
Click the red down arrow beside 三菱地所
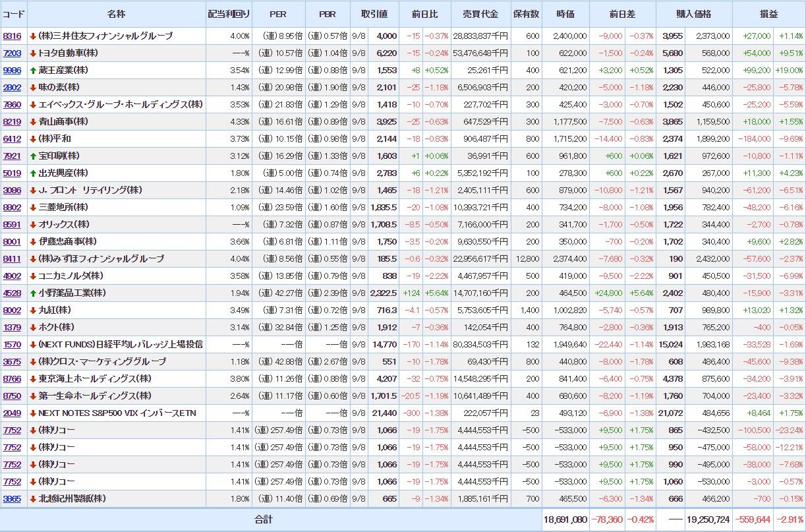33,207
